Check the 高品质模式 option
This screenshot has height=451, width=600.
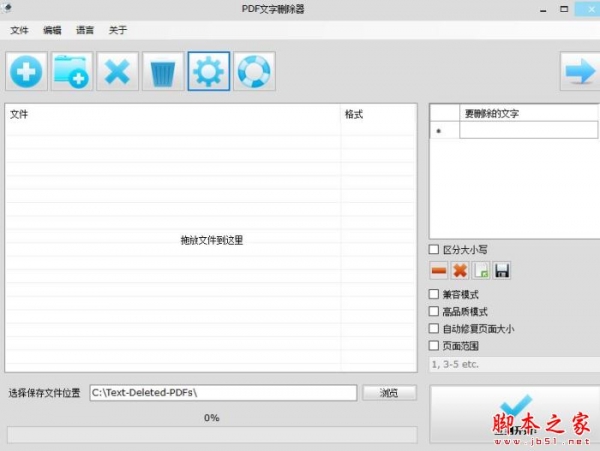coord(434,311)
